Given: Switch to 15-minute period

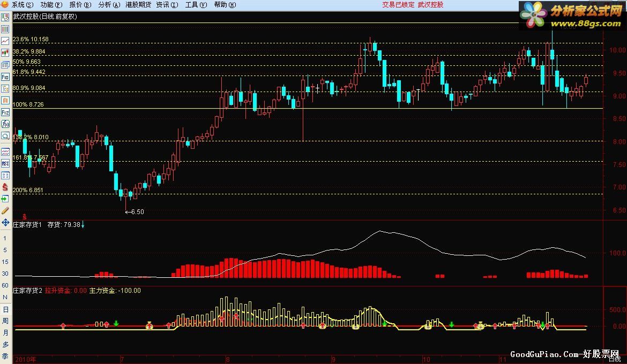Looking at the screenshot, I should (x=5, y=262).
